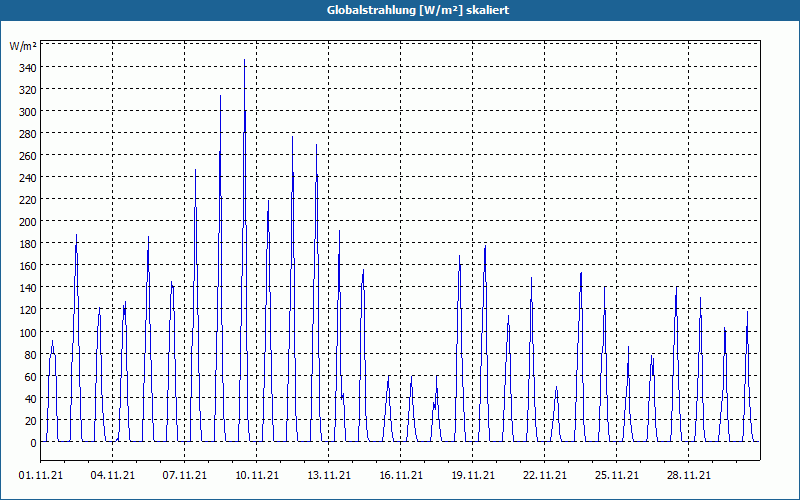
Task: Click the date label '13.11.21'
Action: [329, 476]
